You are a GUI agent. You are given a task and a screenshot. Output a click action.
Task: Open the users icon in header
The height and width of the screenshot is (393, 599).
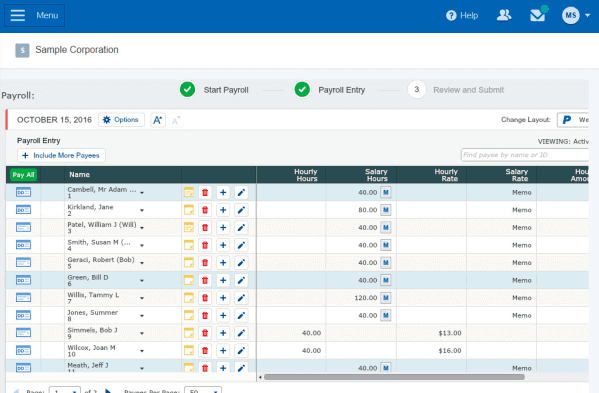tap(504, 15)
